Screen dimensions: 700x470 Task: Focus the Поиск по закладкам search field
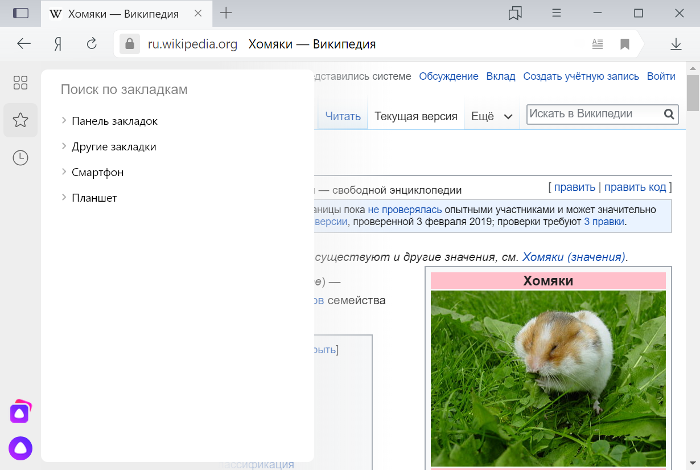(124, 89)
